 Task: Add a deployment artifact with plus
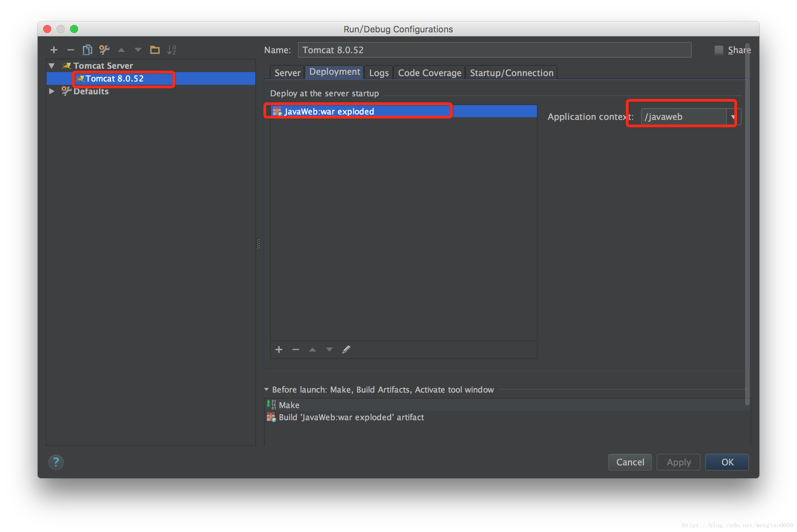click(x=279, y=350)
